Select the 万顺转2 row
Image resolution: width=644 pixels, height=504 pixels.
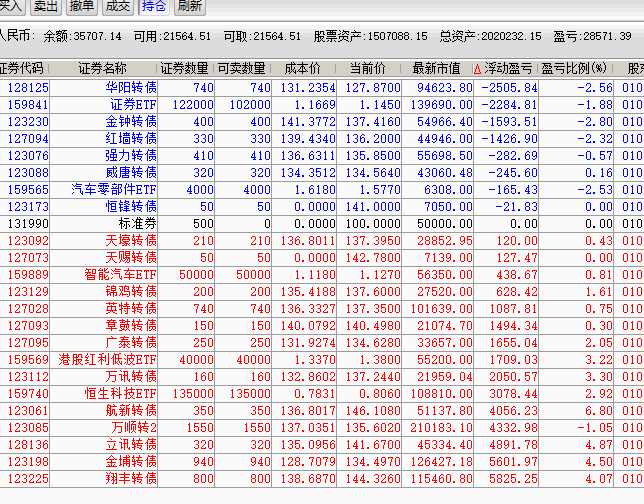[x=322, y=428]
